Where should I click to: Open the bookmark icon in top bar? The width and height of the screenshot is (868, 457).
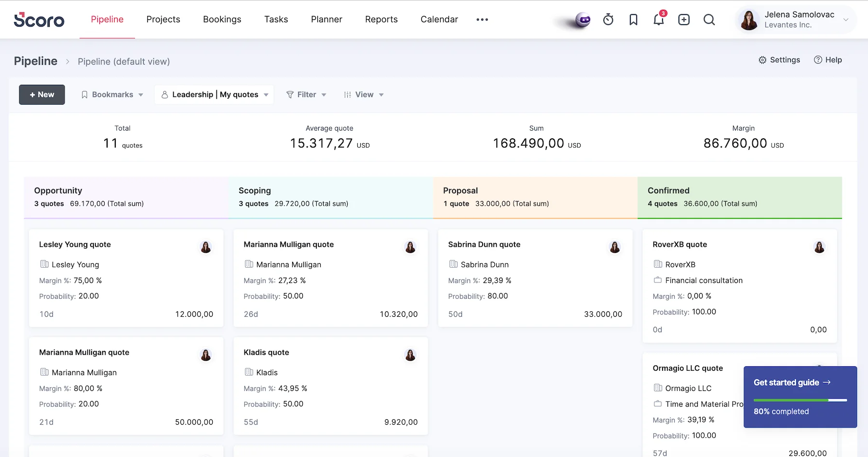point(634,19)
